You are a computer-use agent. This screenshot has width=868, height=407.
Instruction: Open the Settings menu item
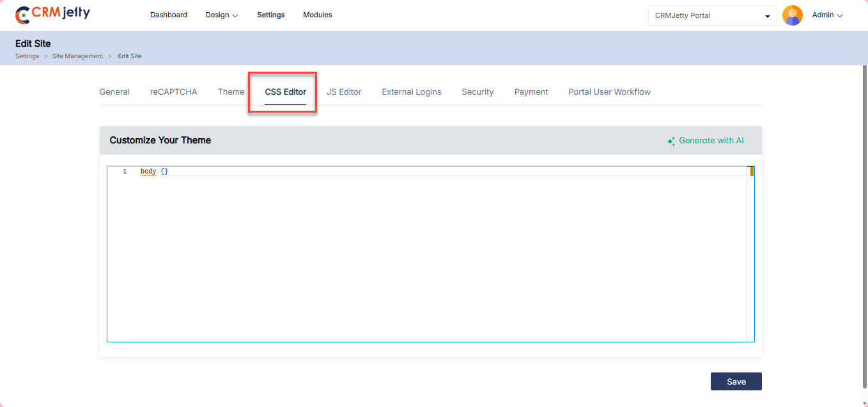(271, 15)
